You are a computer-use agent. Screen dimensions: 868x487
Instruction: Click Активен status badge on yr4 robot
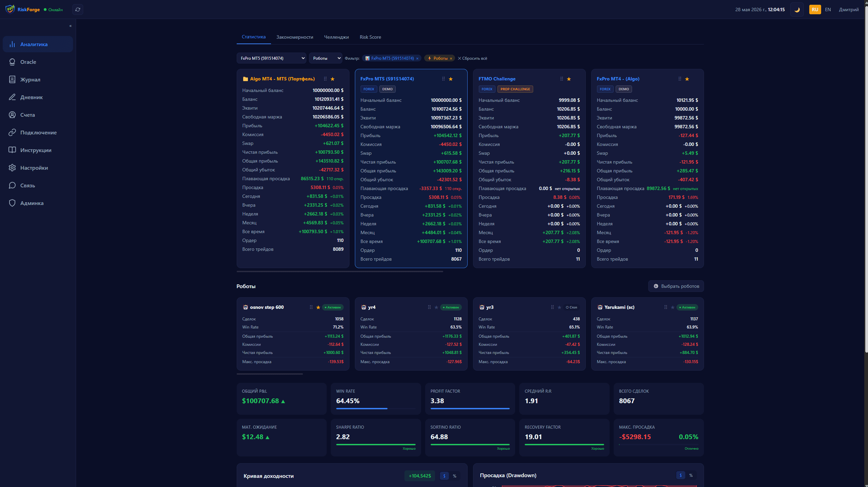451,307
